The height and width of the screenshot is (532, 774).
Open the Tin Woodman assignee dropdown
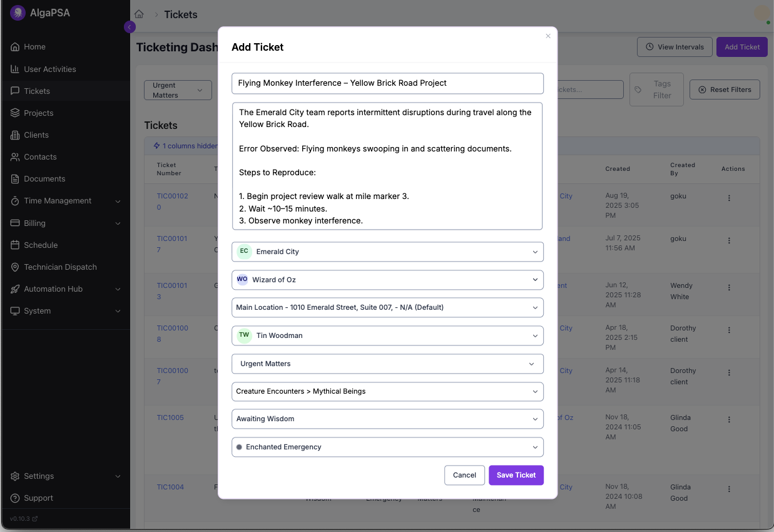[387, 335]
